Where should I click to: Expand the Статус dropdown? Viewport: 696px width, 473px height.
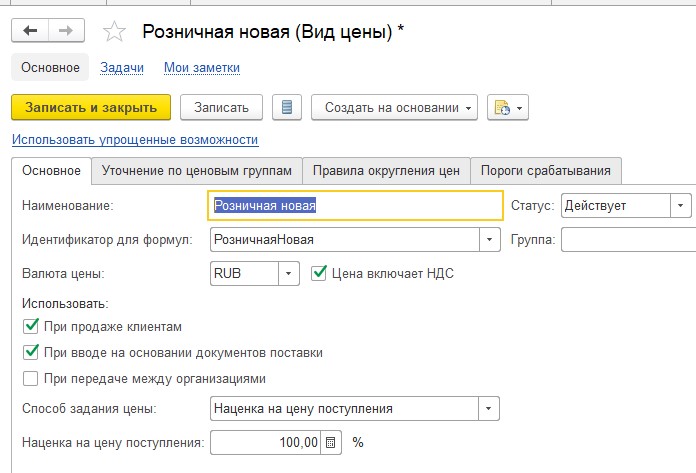pyautogui.click(x=680, y=205)
